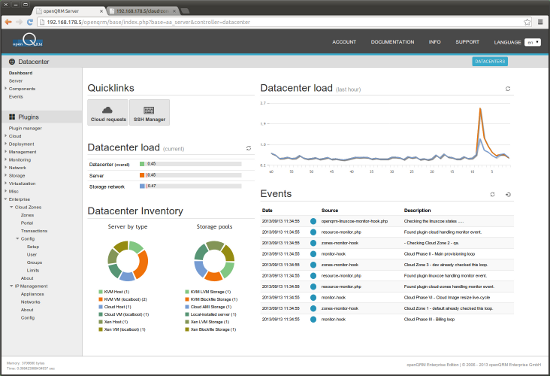Open Server in the sidebar

(15, 81)
